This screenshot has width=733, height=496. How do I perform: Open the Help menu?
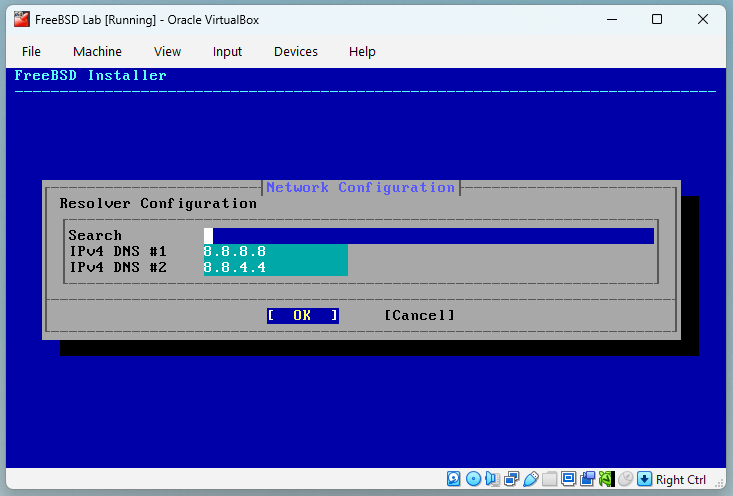(362, 51)
